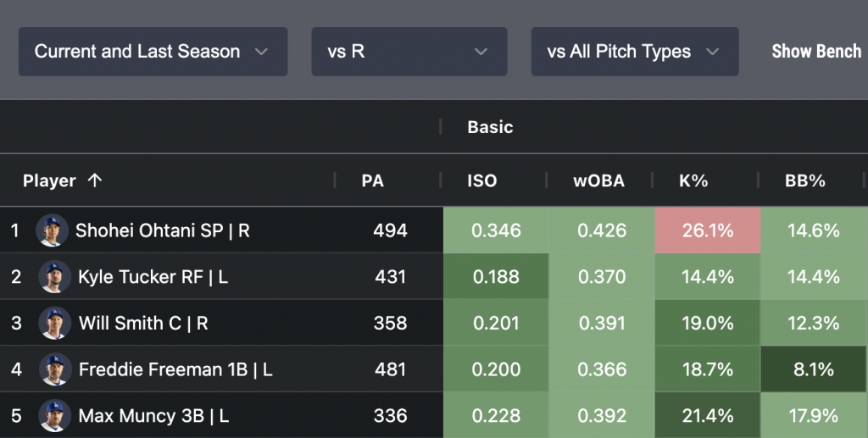The image size is (868, 438).
Task: Sort by the wOBA column header
Action: tap(598, 180)
